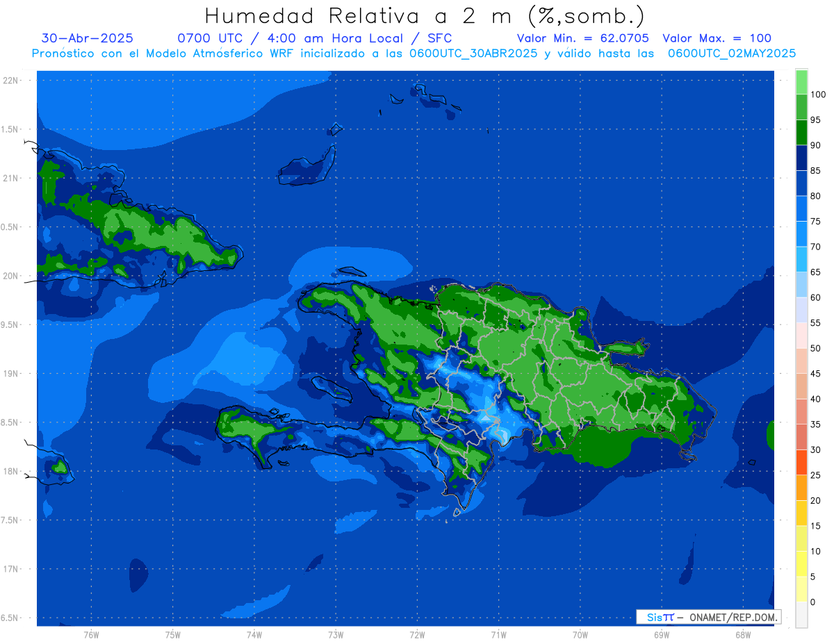The height and width of the screenshot is (644, 834).
Task: Click the 20N latitude axis label
Action: pos(11,276)
